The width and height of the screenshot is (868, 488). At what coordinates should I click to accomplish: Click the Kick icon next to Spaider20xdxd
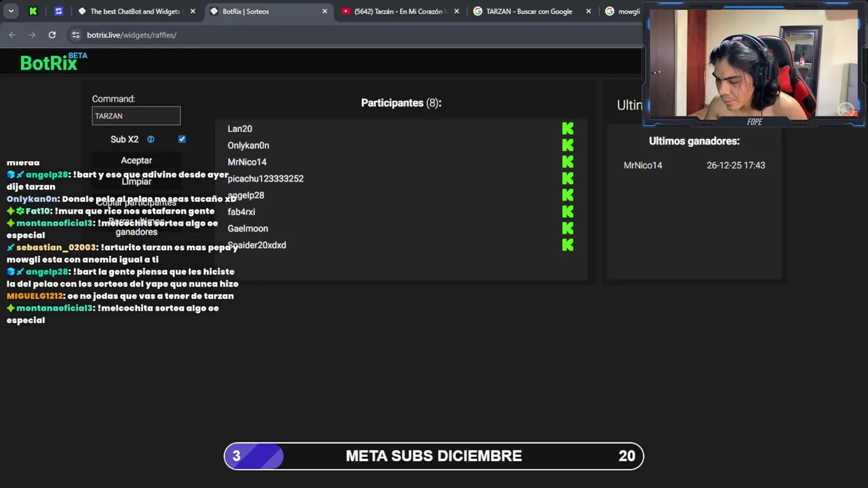click(568, 245)
